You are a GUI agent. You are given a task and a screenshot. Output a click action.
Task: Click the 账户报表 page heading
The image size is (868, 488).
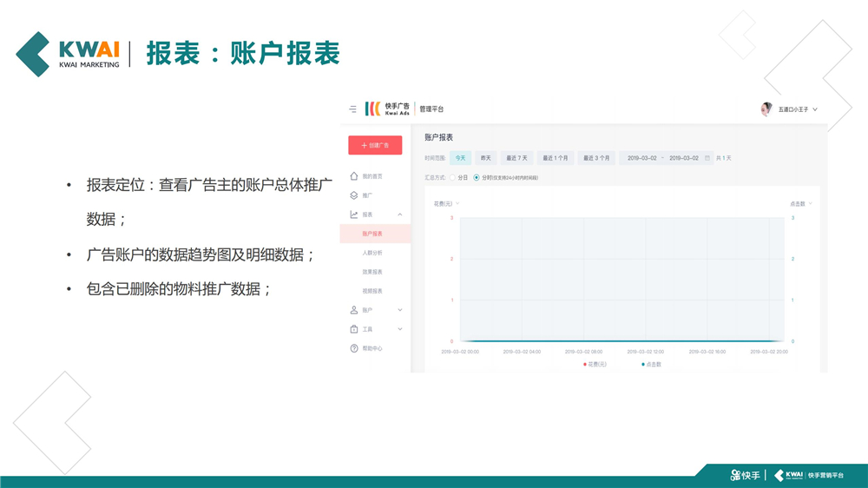[438, 137]
